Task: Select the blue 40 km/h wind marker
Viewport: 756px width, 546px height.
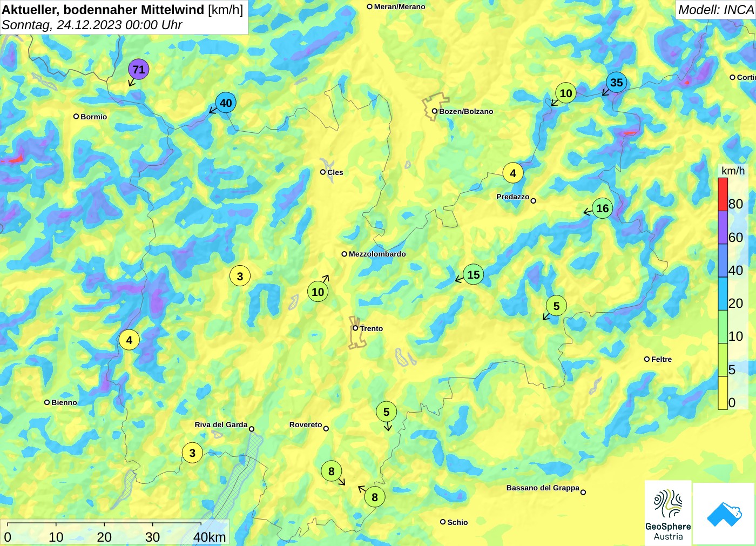Action: coord(226,103)
